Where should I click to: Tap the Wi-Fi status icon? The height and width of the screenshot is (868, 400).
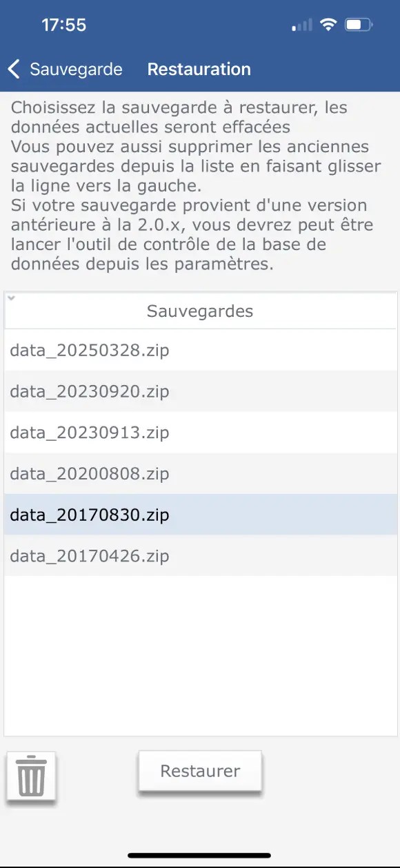coord(329,25)
